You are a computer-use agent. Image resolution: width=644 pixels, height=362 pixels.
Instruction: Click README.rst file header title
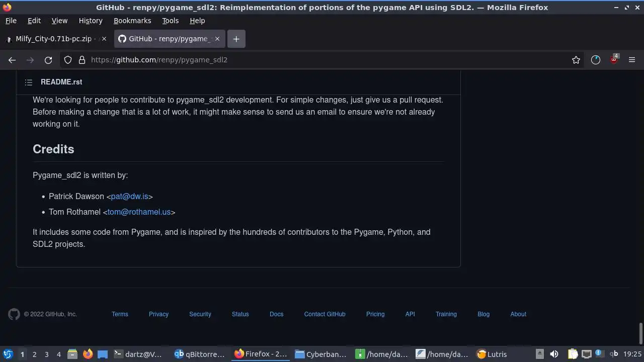61,82
